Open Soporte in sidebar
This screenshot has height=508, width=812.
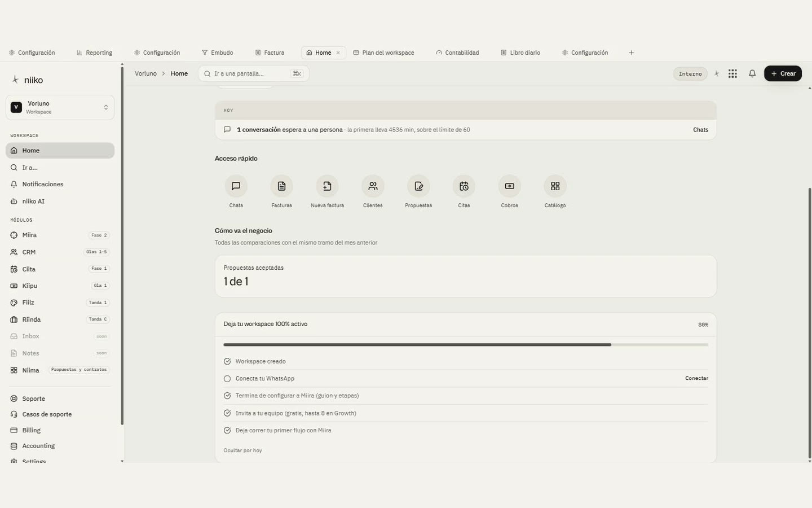pos(60,398)
